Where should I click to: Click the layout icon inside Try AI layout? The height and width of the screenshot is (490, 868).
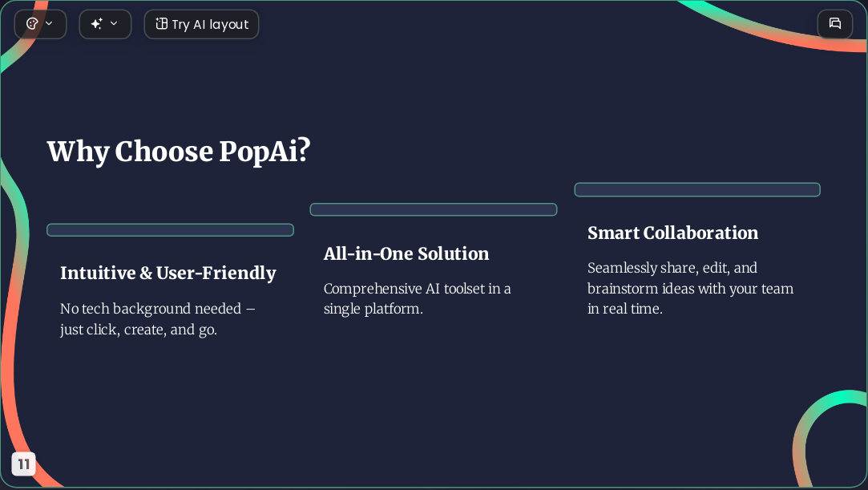point(161,24)
